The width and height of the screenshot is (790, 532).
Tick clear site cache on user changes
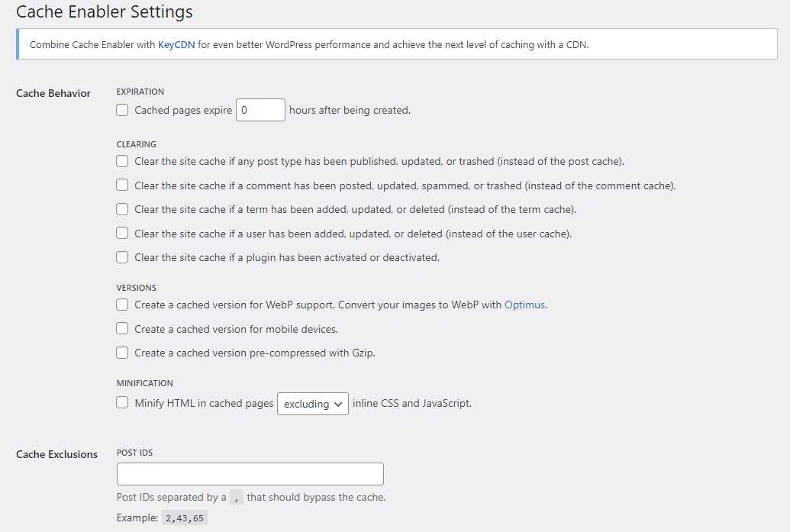tap(122, 233)
